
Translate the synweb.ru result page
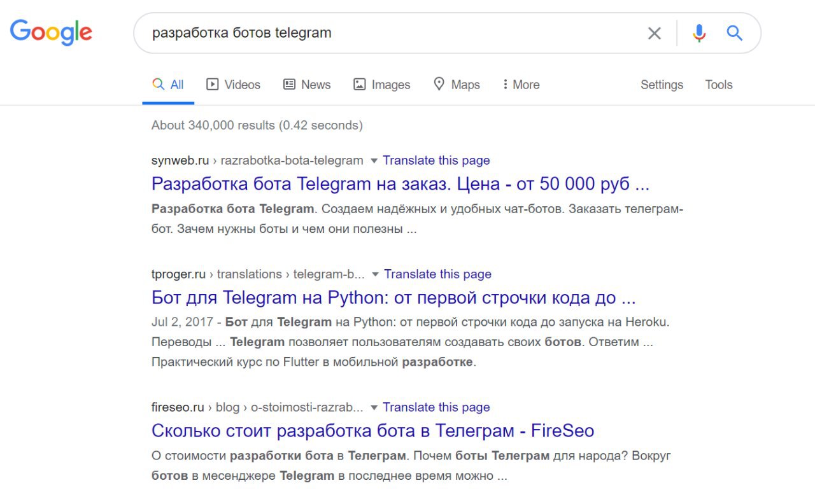coord(436,160)
